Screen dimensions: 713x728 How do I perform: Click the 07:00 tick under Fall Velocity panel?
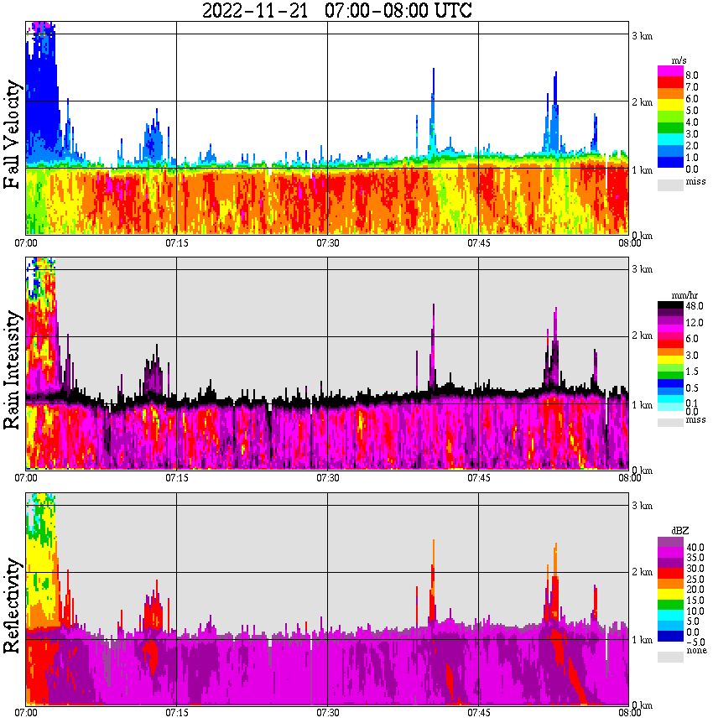pyautogui.click(x=26, y=243)
